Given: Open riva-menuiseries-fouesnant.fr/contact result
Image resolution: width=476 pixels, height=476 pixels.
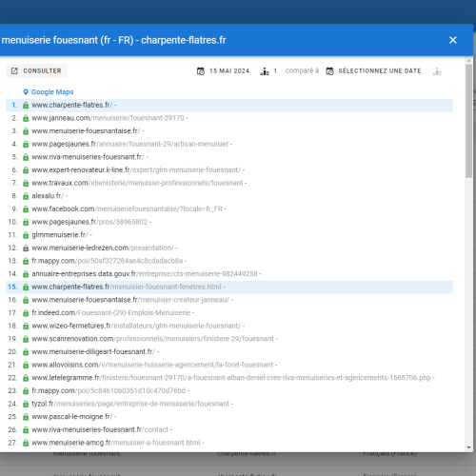Looking at the screenshot, I should [100, 430].
